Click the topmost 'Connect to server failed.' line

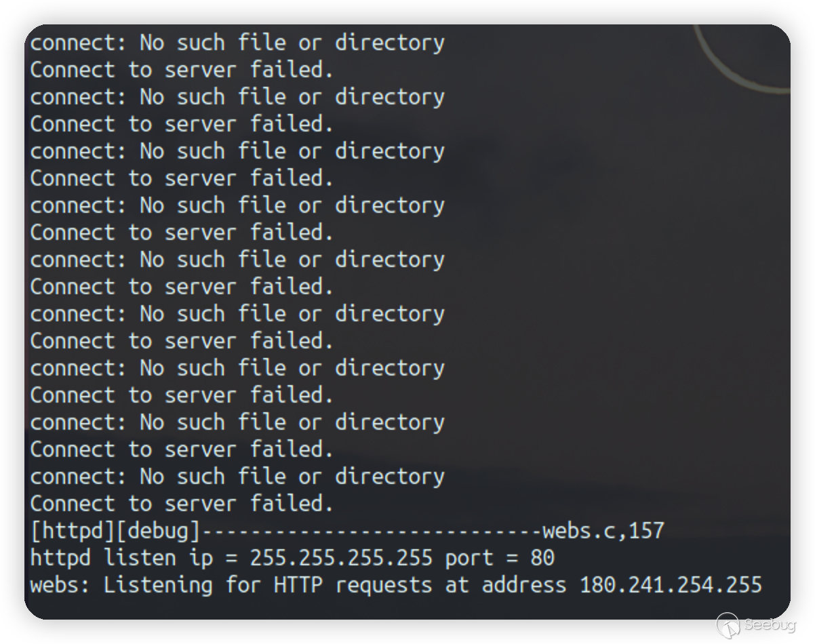pyautogui.click(x=182, y=69)
